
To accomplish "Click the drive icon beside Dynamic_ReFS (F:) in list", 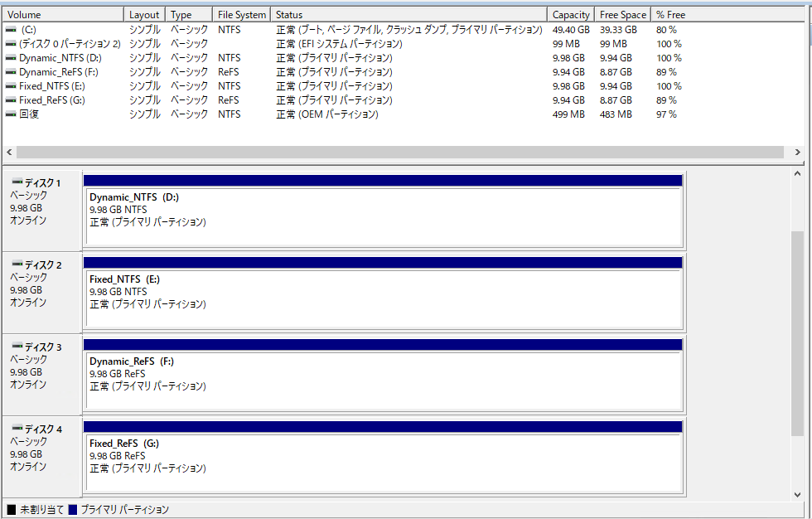I will tap(11, 72).
